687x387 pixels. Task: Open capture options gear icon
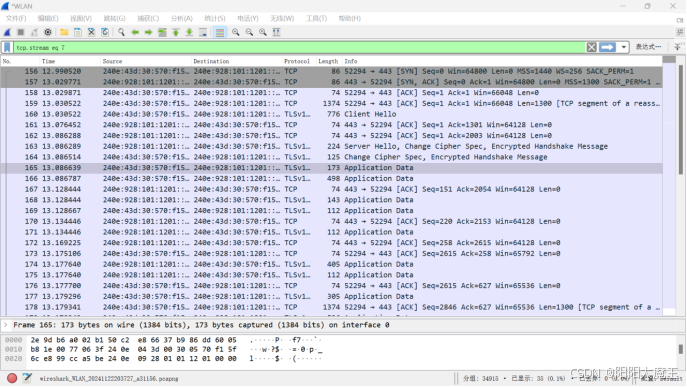point(48,32)
